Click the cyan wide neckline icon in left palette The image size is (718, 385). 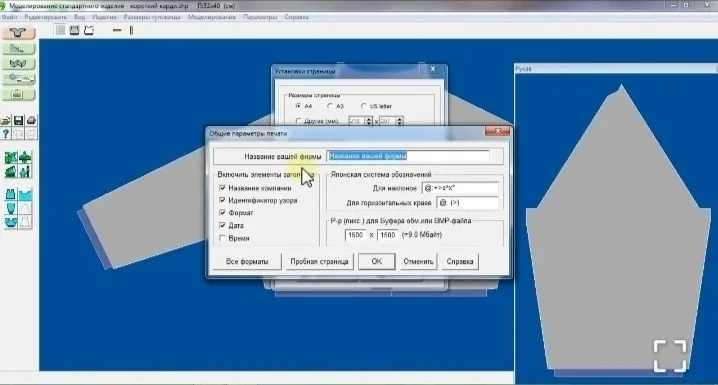[25, 194]
